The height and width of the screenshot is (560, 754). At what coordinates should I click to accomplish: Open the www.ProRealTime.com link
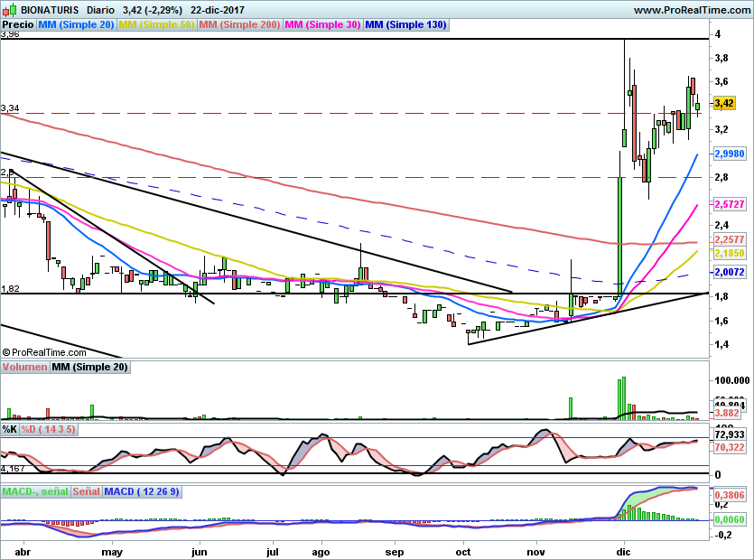[693, 9]
